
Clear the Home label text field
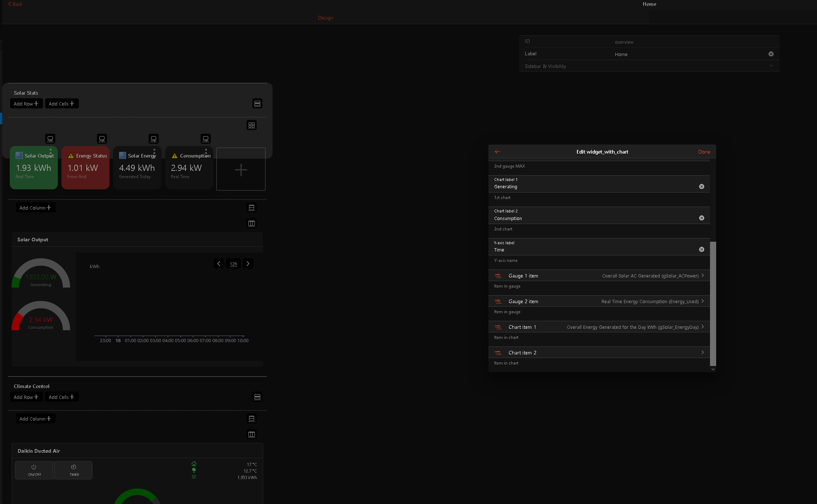[771, 54]
